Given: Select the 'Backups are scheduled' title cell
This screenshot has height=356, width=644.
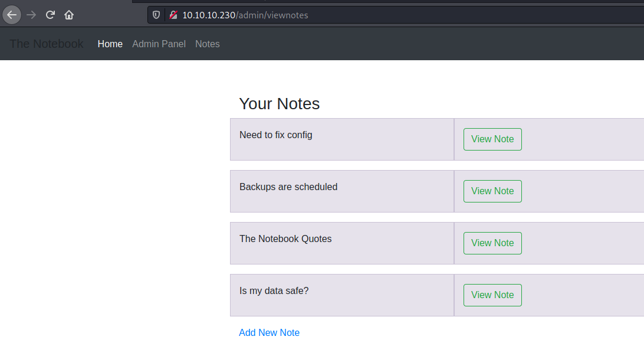Looking at the screenshot, I should [342, 191].
